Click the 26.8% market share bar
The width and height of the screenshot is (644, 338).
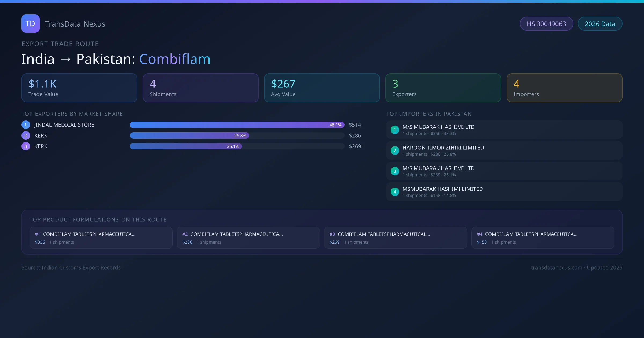189,135
